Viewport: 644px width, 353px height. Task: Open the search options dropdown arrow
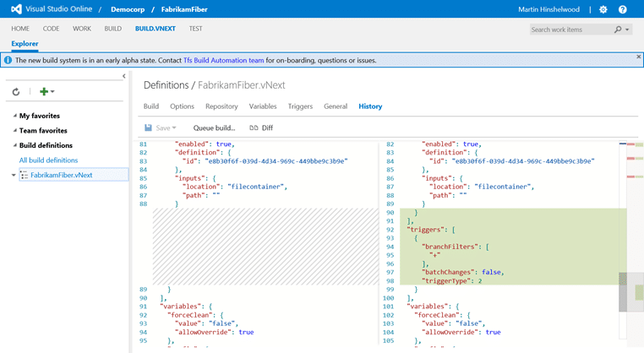627,30
